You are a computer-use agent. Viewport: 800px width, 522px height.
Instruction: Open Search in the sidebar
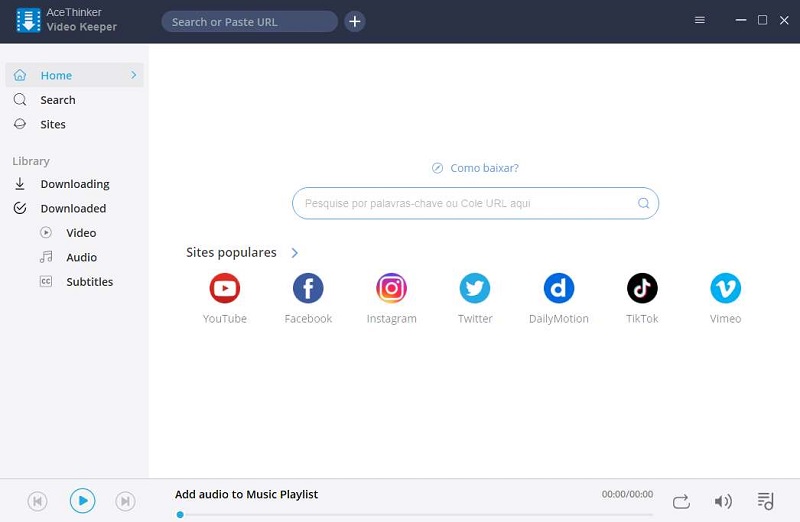[74, 100]
